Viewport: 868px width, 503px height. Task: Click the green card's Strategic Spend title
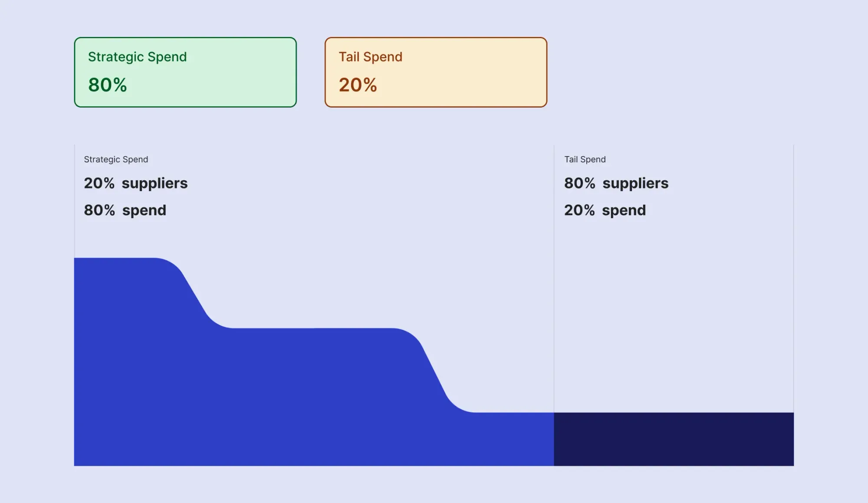(137, 57)
